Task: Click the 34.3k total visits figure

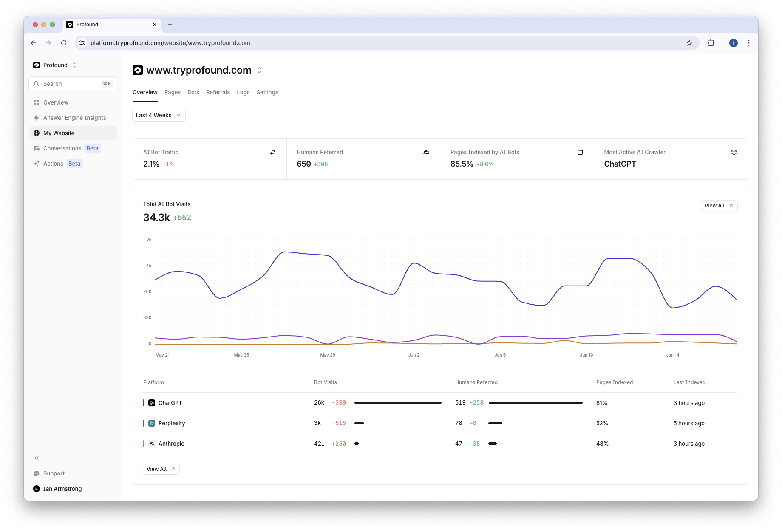Action: (156, 218)
